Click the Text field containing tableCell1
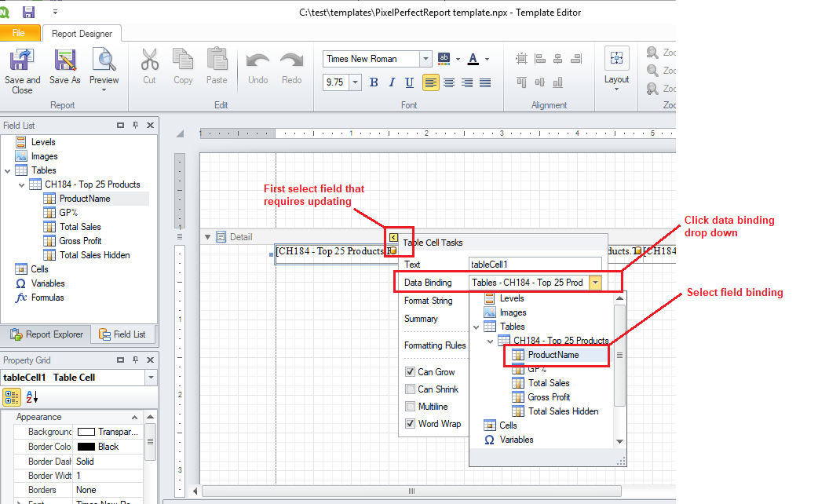 [535, 265]
